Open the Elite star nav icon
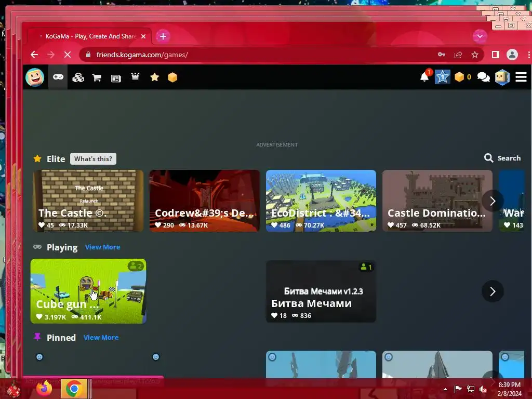532x399 pixels. 154,77
